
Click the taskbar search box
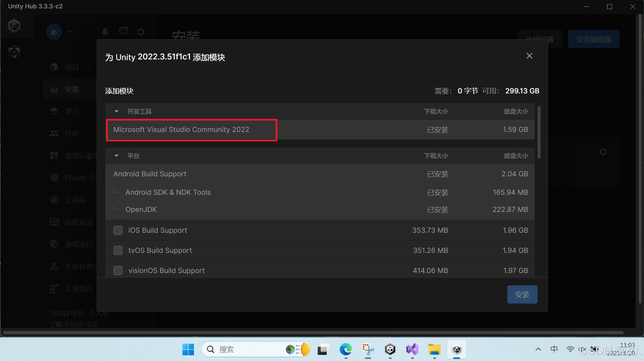pyautogui.click(x=256, y=349)
